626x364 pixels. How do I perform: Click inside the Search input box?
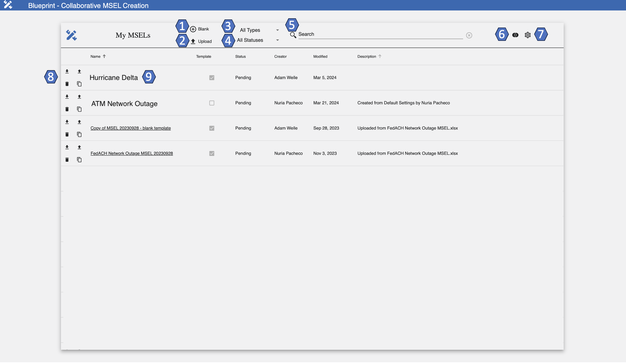click(x=377, y=34)
